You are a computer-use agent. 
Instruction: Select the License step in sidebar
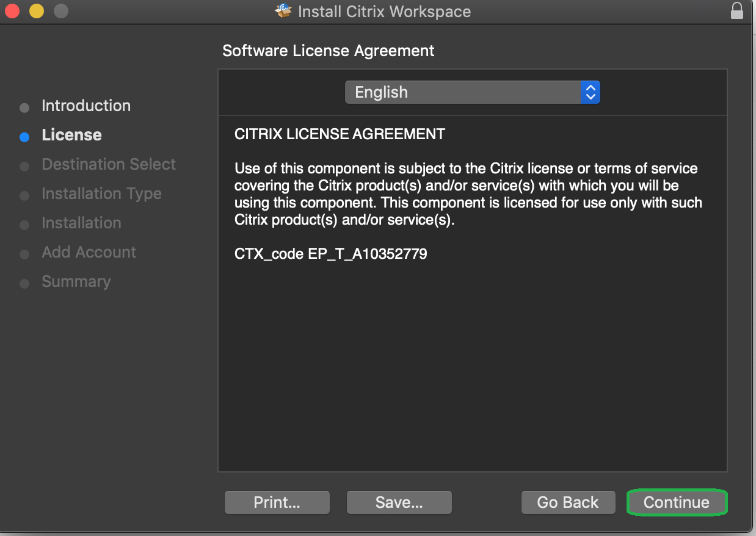coord(71,135)
